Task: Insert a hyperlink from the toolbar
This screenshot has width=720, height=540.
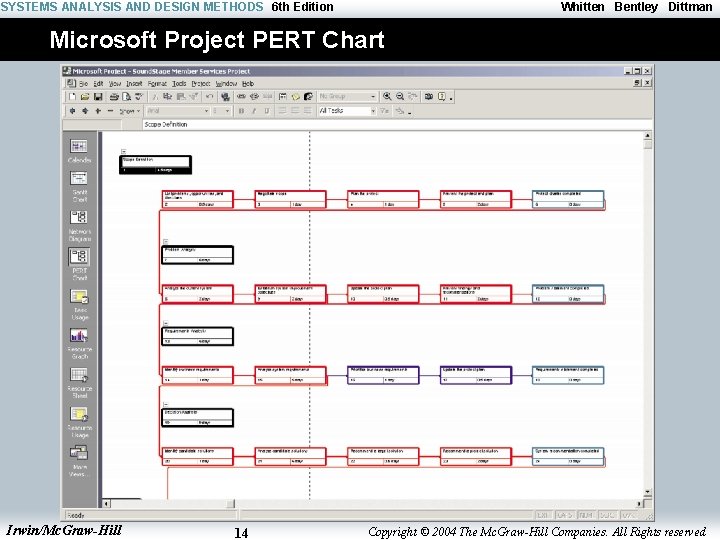Action: [225, 96]
